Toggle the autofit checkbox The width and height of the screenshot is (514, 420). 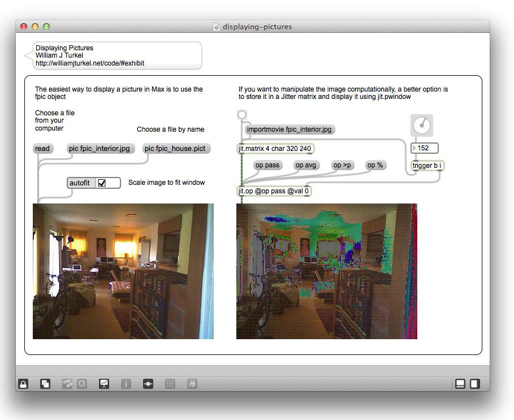(x=102, y=183)
